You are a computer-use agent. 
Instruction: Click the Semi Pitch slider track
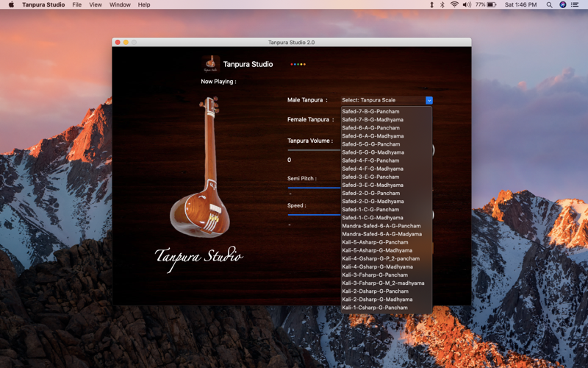point(314,188)
